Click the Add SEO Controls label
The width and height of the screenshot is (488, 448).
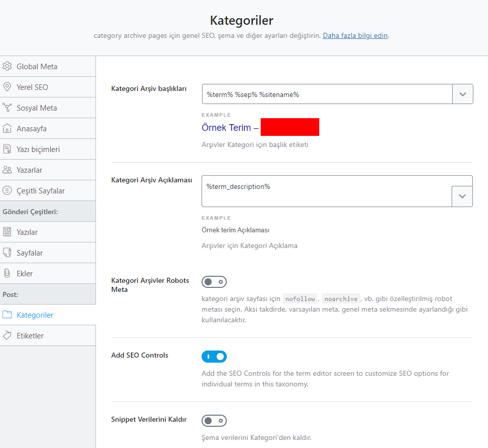click(139, 355)
